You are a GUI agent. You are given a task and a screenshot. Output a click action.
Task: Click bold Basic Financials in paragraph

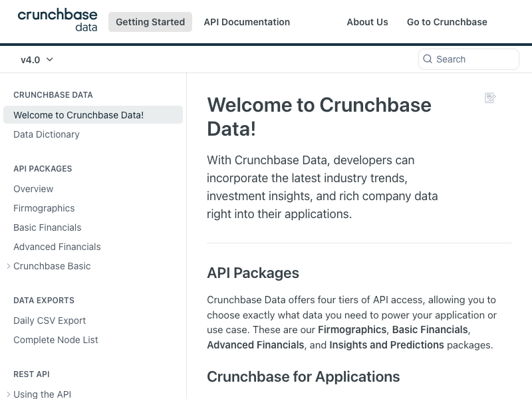point(430,330)
